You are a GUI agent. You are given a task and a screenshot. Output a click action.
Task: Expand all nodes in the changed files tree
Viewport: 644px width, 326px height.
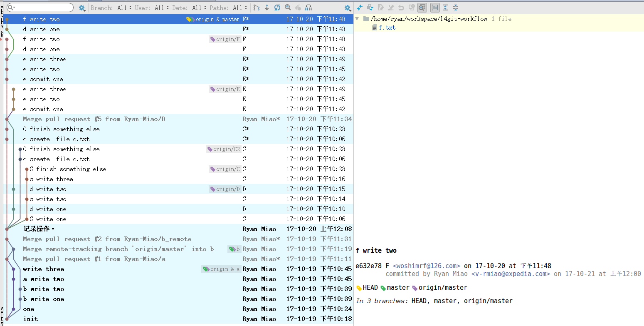point(445,7)
